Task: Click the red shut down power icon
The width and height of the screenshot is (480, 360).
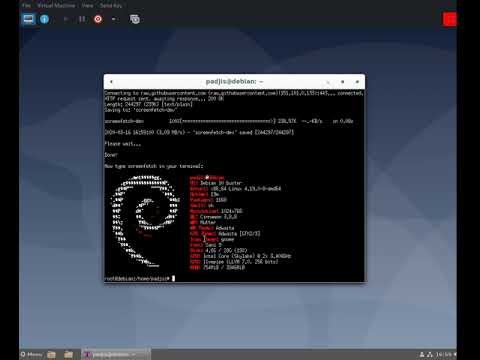Action: (x=98, y=19)
